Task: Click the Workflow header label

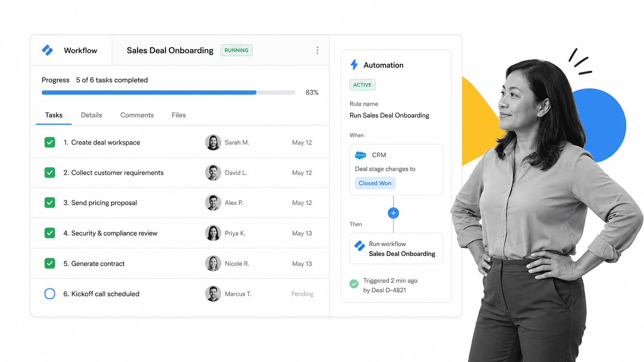Action: click(80, 50)
